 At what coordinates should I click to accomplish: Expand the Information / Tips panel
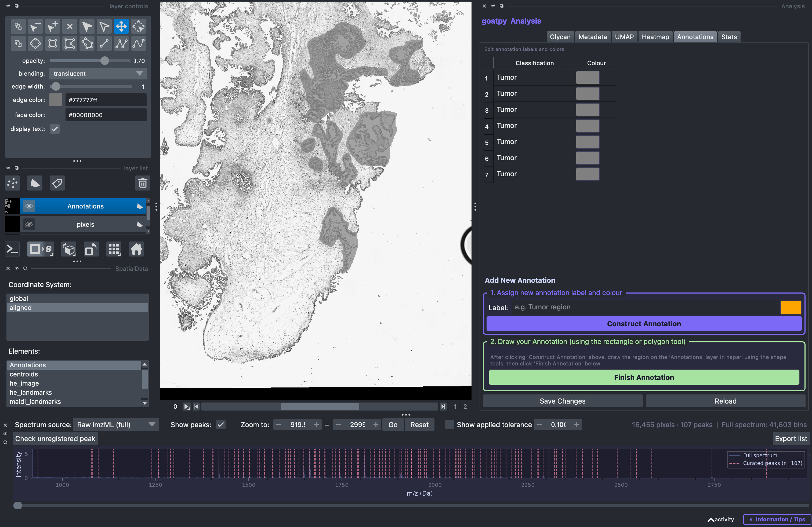click(x=777, y=519)
